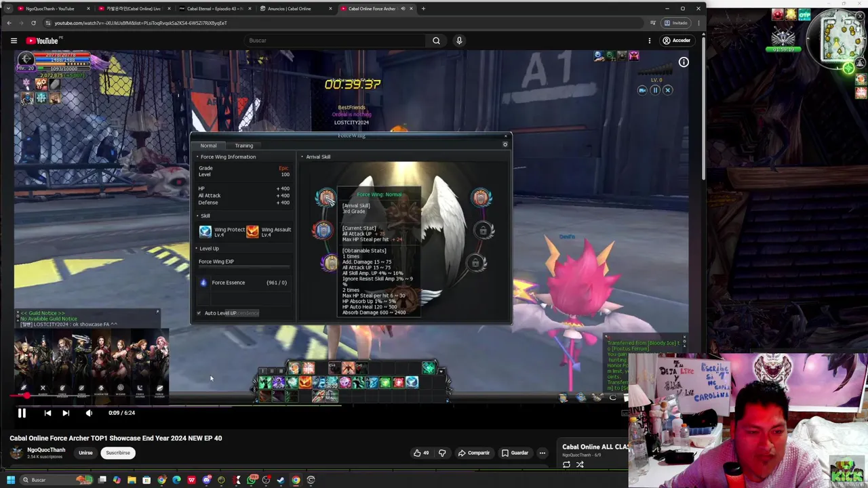The height and width of the screenshot is (488, 868).
Task: Pause the YouTube video
Action: (x=22, y=413)
